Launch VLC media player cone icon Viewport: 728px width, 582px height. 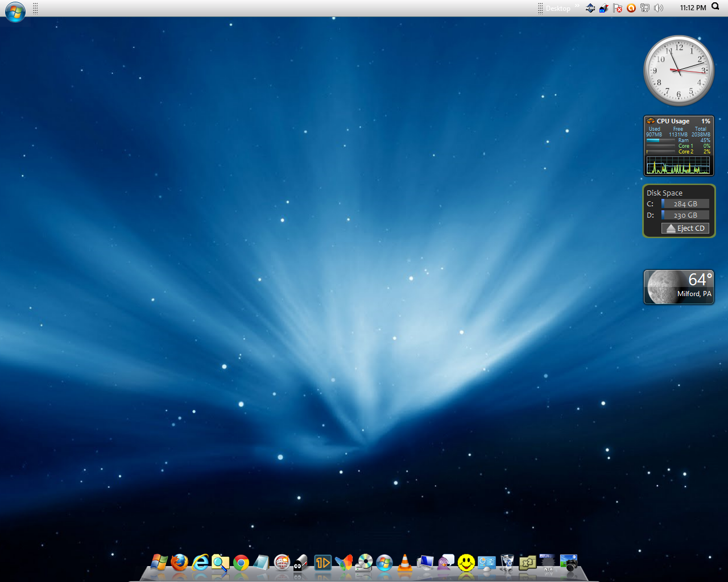tap(405, 563)
